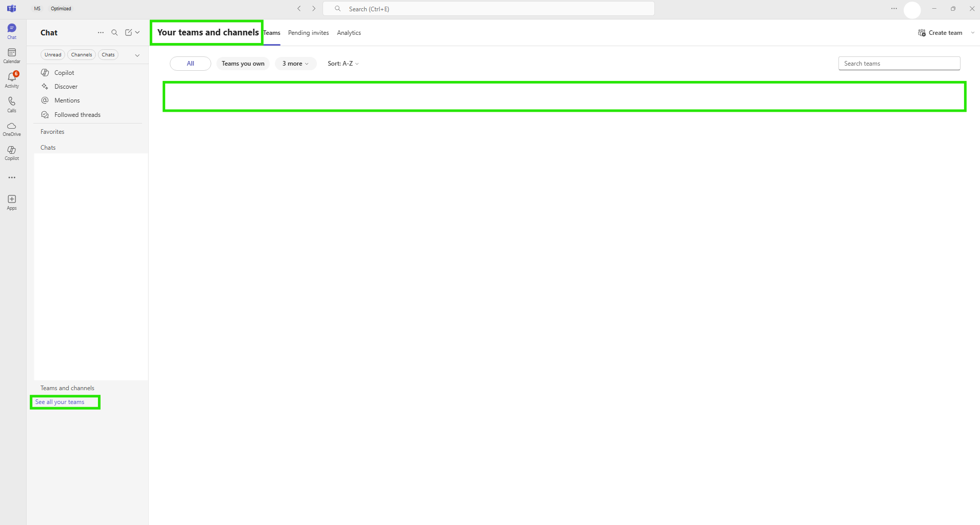Select the Teams you own filter

243,64
